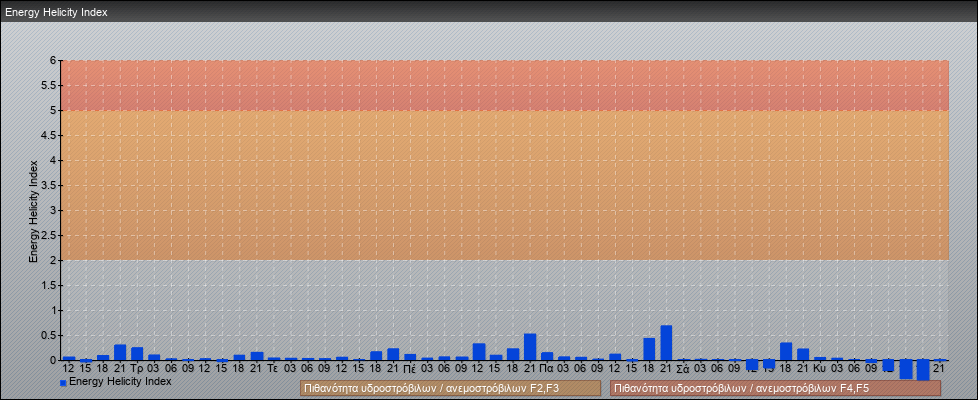Screen dimensions: 978x400
Task: Toggle the F4,F5 tornado probability legend
Action: pyautogui.click(x=775, y=388)
